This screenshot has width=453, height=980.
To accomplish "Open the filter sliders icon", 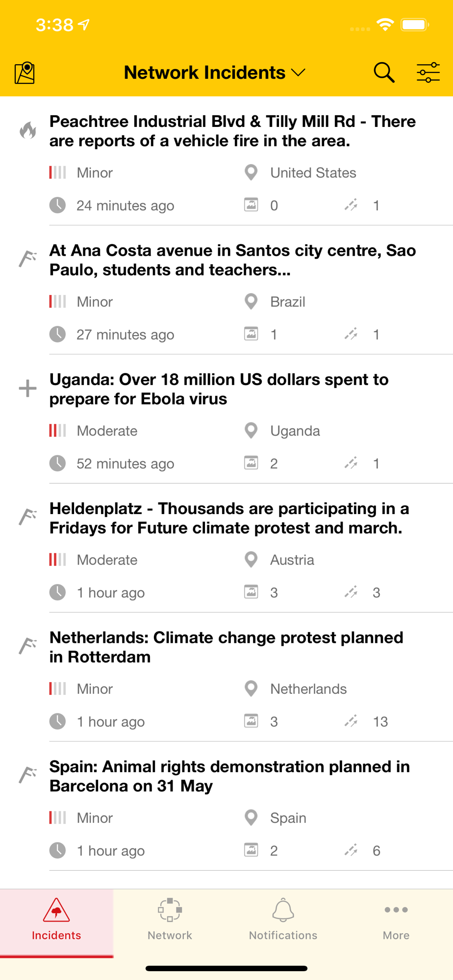I will (x=428, y=73).
